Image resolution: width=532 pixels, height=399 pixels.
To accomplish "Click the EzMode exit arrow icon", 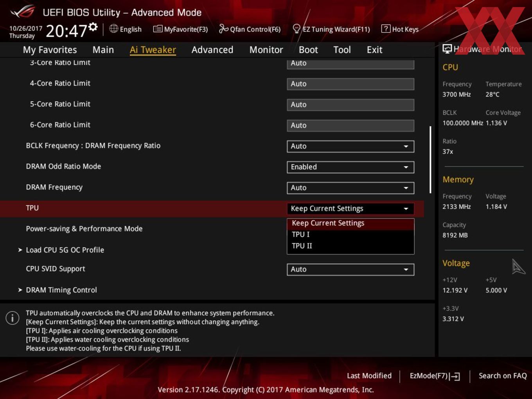I will coord(455,376).
